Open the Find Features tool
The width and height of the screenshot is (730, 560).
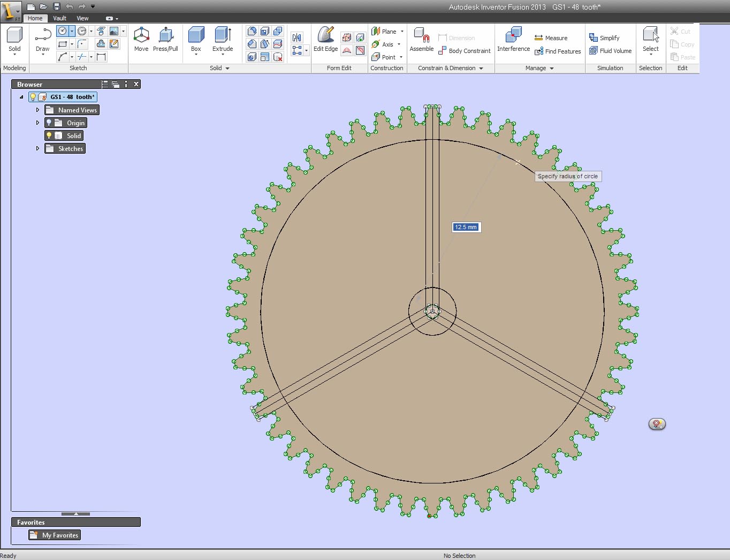click(x=557, y=51)
